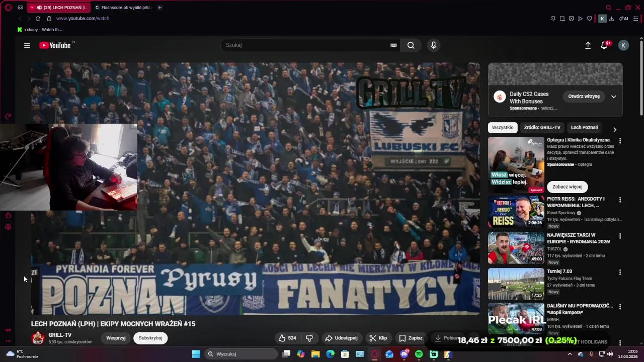Show more filter chips with right arrow
644x362 pixels.
614,129
